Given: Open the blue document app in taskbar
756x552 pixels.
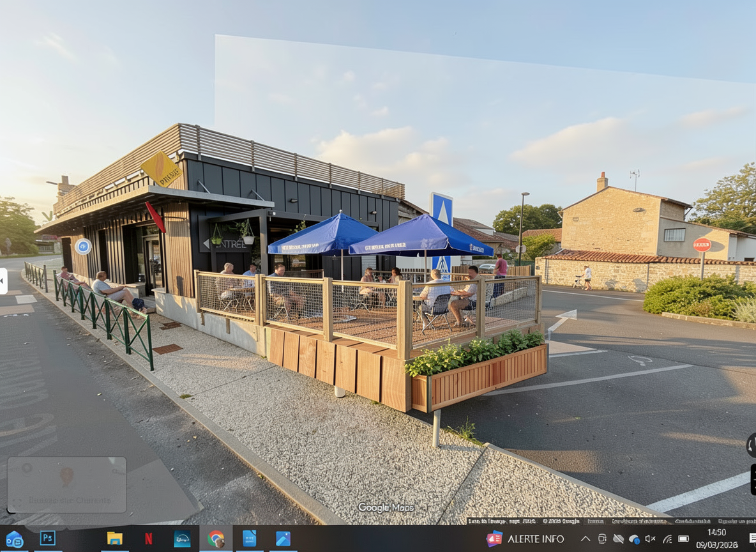Looking at the screenshot, I should click(x=250, y=539).
